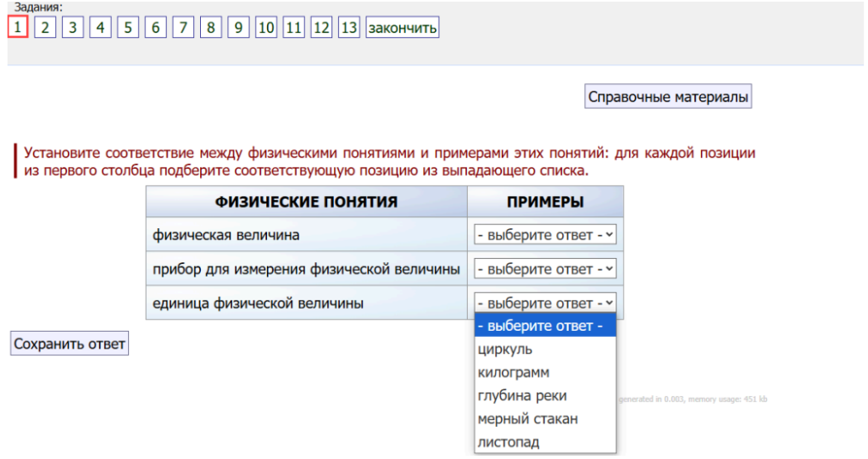
Task: Select task number 7
Action: click(x=183, y=28)
